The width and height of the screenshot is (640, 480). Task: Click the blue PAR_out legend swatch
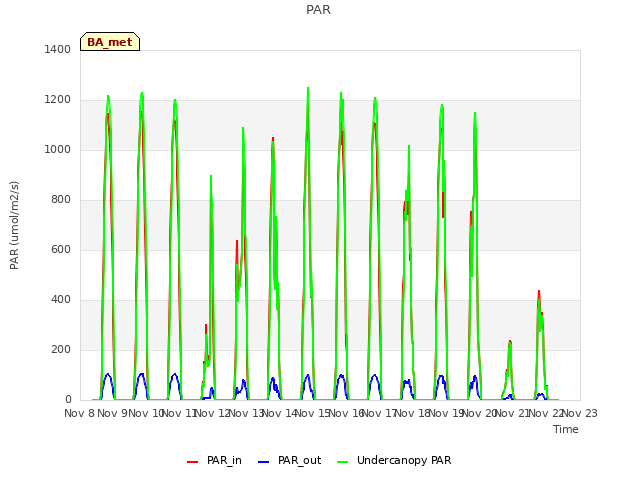pos(264,462)
